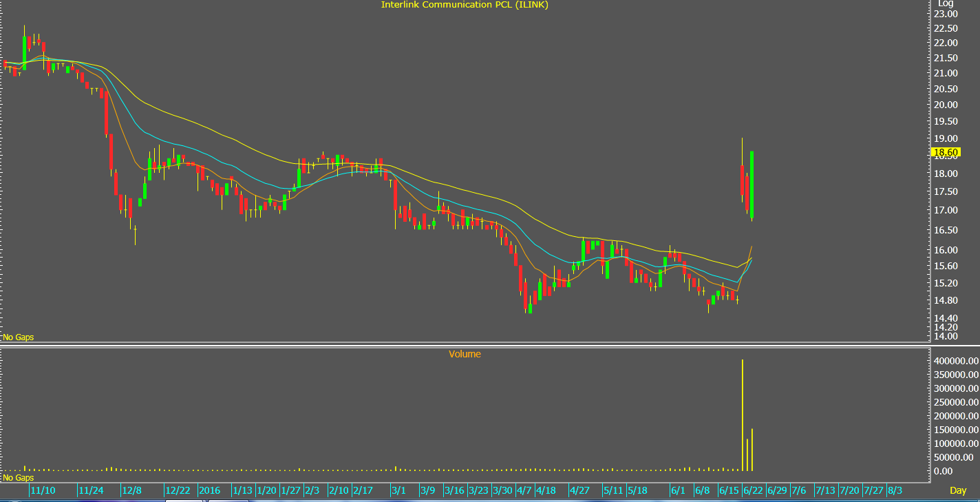Click the 50000.00 volume axis label
980x502 pixels.
tap(955, 457)
